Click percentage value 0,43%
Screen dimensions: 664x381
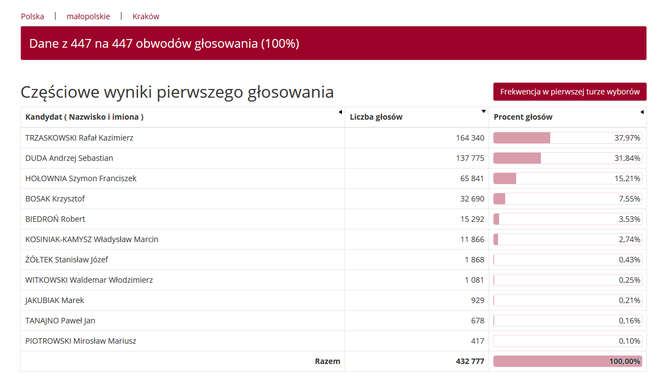click(x=629, y=260)
